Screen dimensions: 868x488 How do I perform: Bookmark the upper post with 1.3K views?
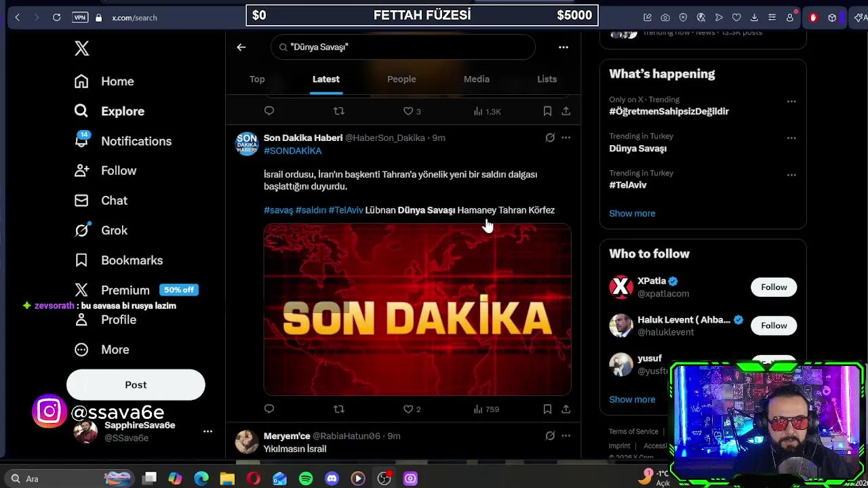pyautogui.click(x=547, y=111)
